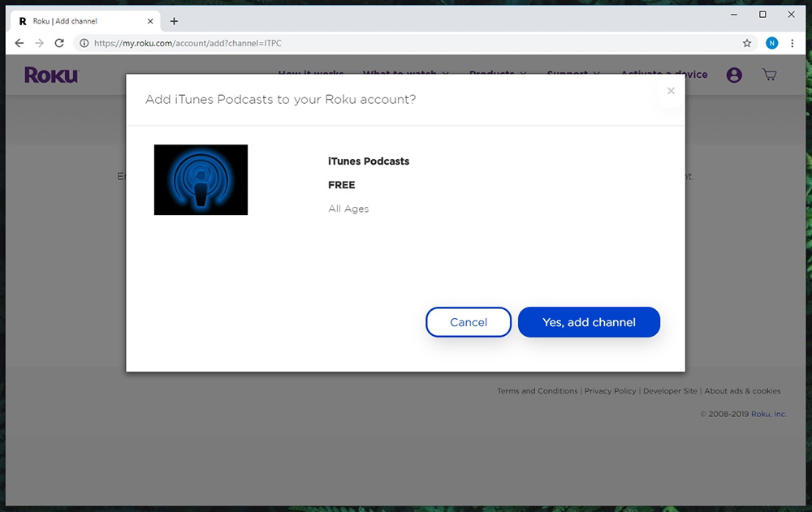812x512 pixels.
Task: Click the iTunes Podcasts channel thumbnail
Action: (x=201, y=179)
